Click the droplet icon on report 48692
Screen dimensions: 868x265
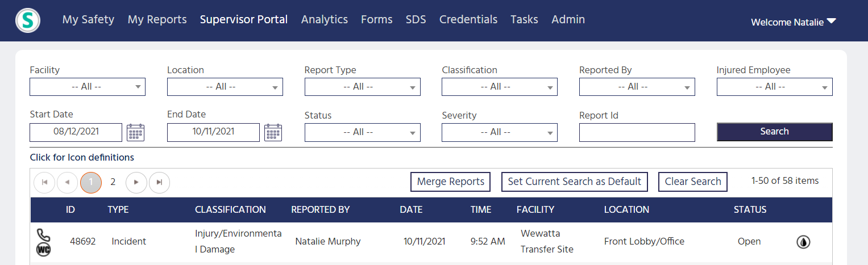803,242
